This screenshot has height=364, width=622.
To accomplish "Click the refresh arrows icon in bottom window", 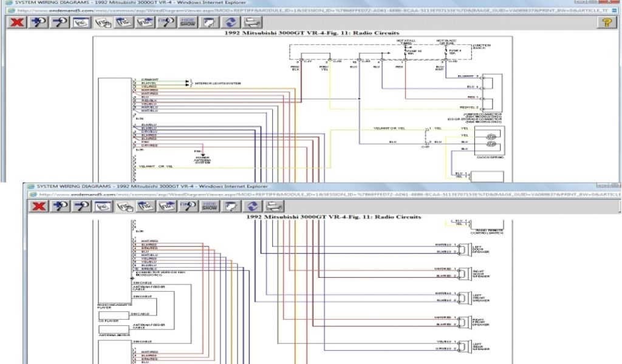I will click(x=252, y=206).
